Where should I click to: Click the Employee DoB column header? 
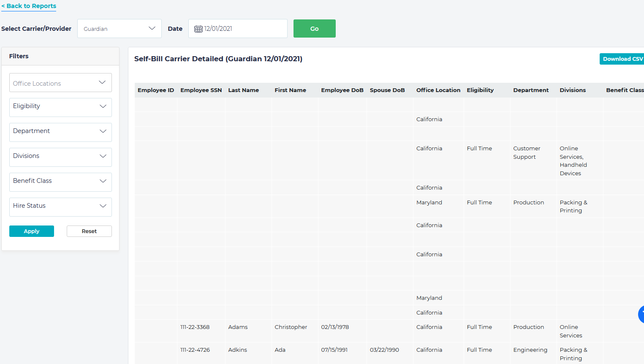click(x=342, y=90)
